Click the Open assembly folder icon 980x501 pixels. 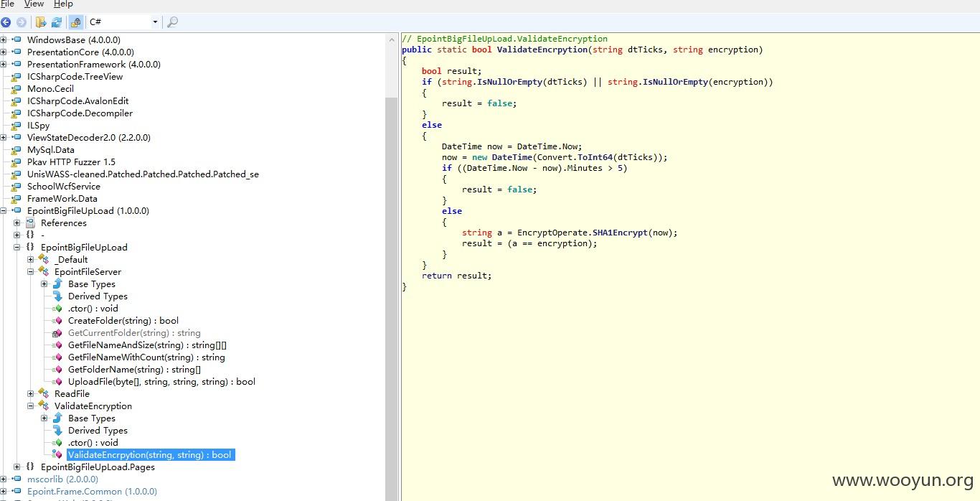[x=41, y=22]
